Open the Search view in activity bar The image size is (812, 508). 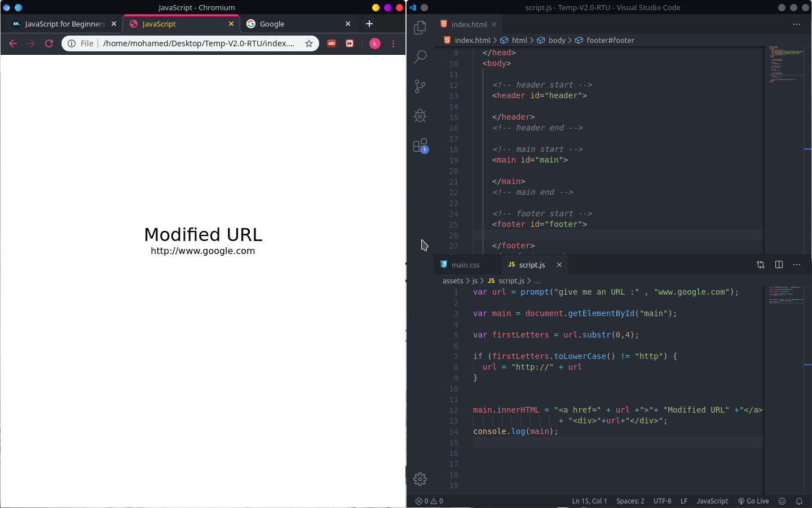coord(420,57)
